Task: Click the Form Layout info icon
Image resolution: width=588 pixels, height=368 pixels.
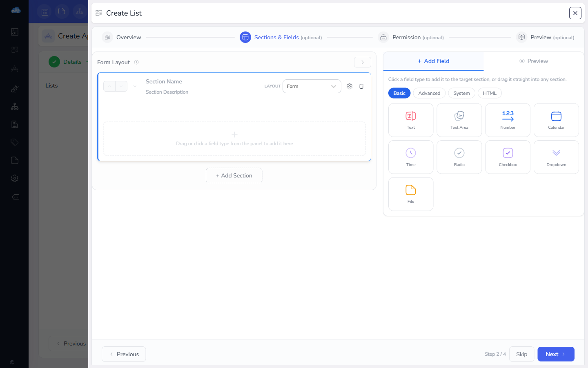Action: tap(136, 62)
